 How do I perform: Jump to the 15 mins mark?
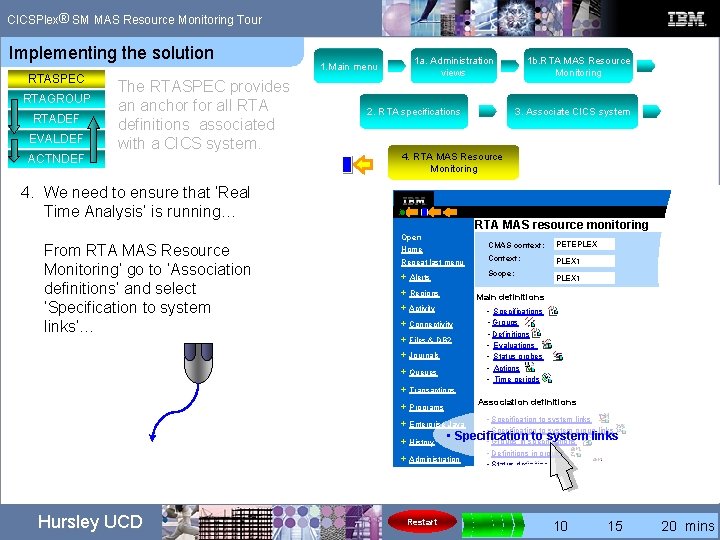point(615,526)
